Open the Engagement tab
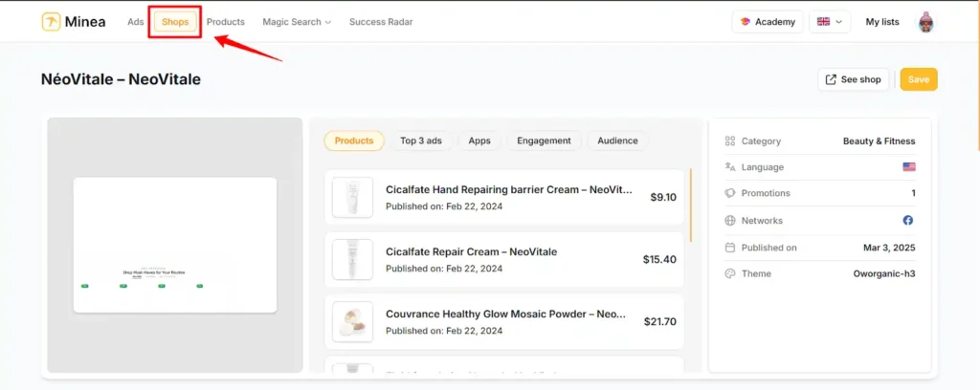980x390 pixels. click(x=544, y=141)
